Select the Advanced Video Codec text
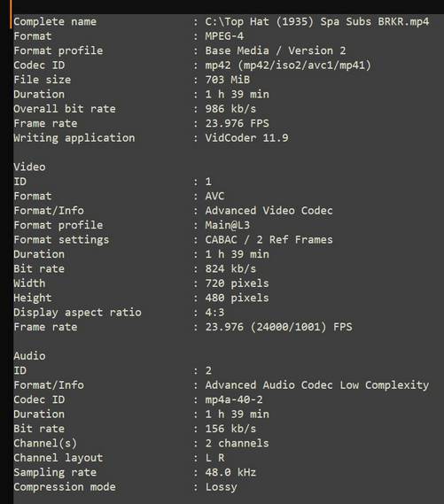444x504 pixels. [x=269, y=211]
